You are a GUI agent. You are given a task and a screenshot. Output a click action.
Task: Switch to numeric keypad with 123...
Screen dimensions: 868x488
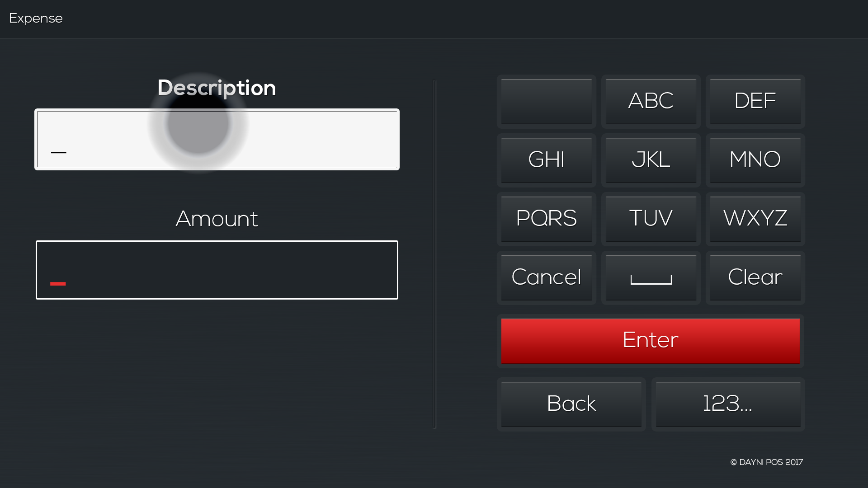tap(728, 404)
